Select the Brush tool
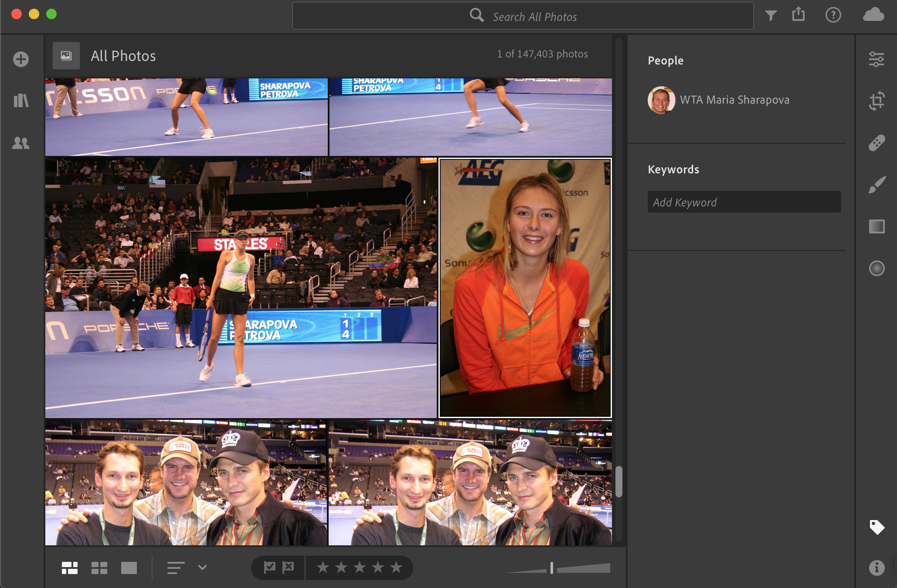Viewport: 897px width, 588px height. 877,185
